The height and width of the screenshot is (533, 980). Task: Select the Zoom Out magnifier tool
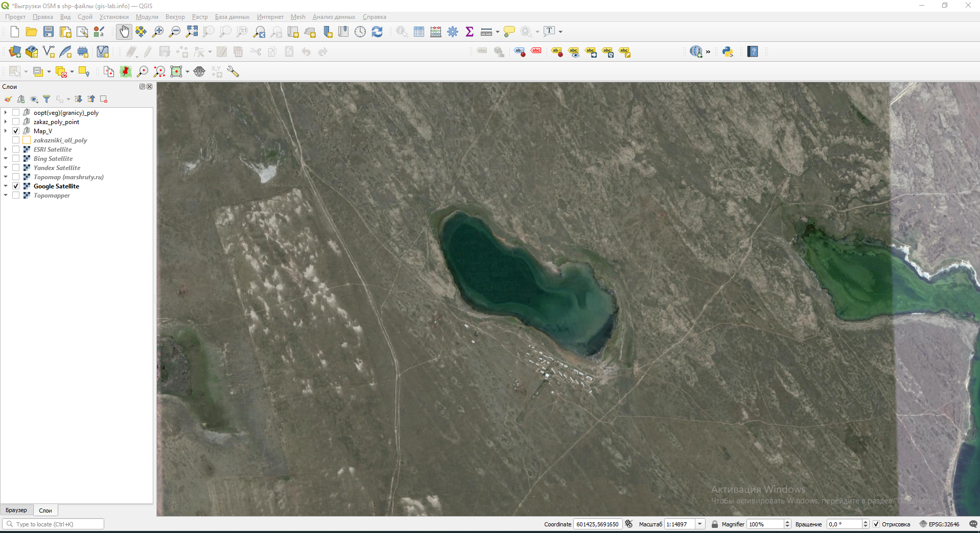click(x=175, y=32)
